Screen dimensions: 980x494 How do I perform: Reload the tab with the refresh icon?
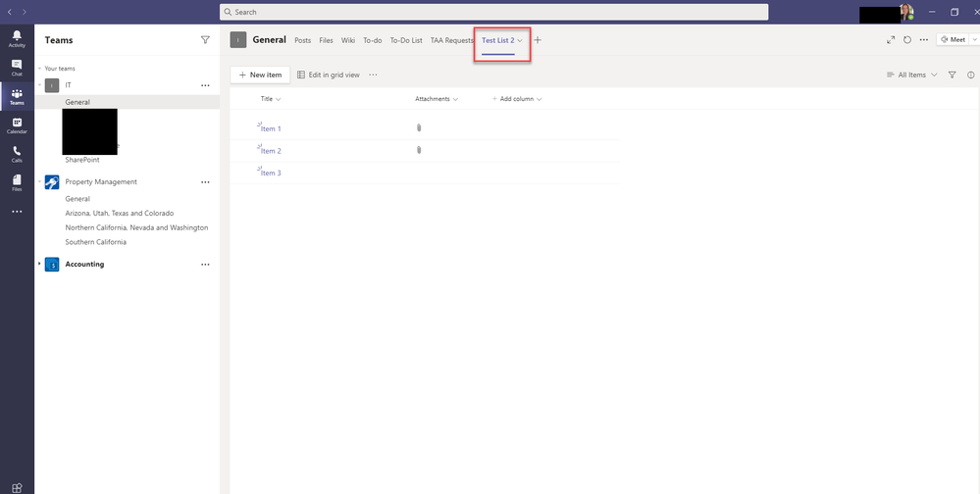click(907, 40)
